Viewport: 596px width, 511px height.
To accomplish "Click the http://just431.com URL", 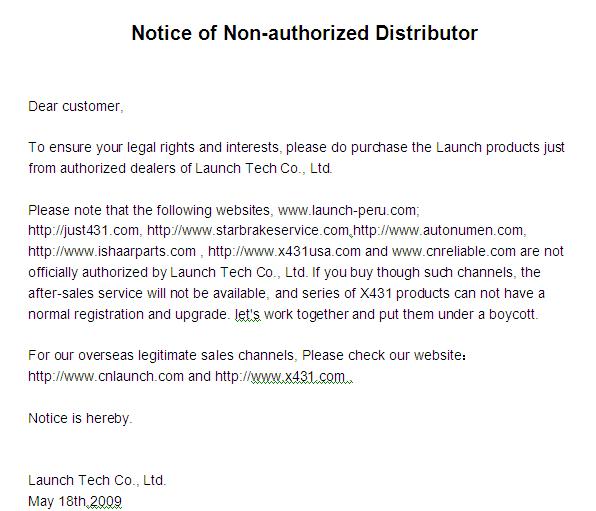I will pyautogui.click(x=83, y=230).
